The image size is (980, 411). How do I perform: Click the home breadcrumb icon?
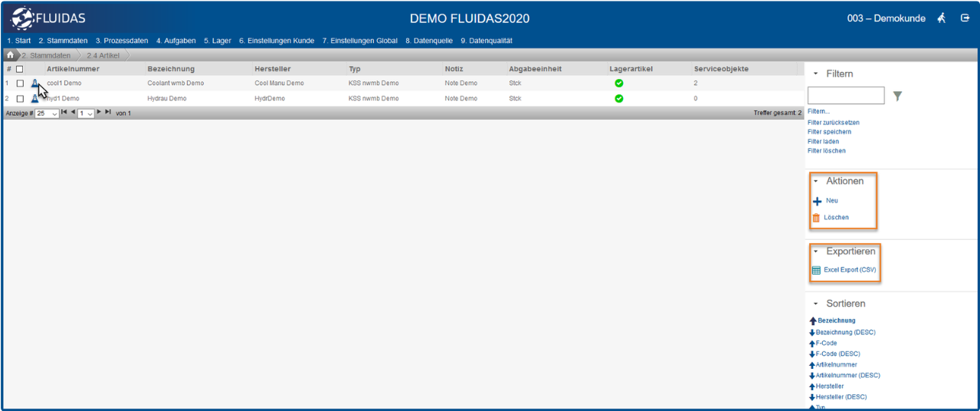tap(10, 55)
